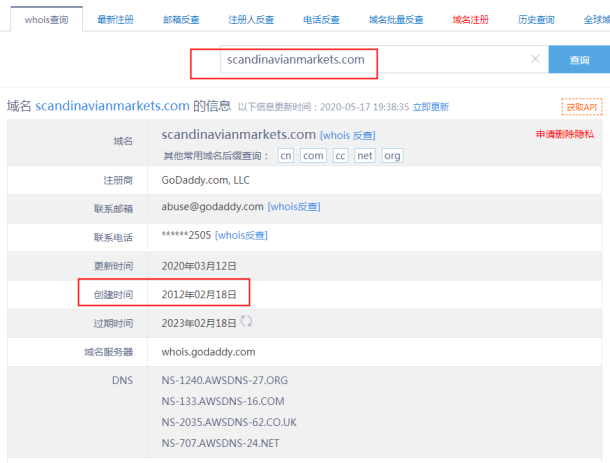Click the 域名服务器 row label
The image size is (610, 463).
[x=109, y=352]
